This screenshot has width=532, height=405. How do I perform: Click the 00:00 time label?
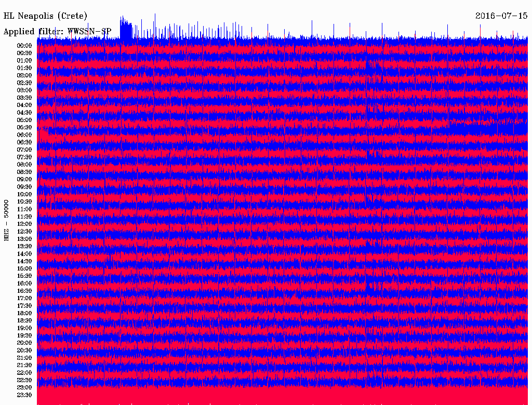pyautogui.click(x=24, y=46)
